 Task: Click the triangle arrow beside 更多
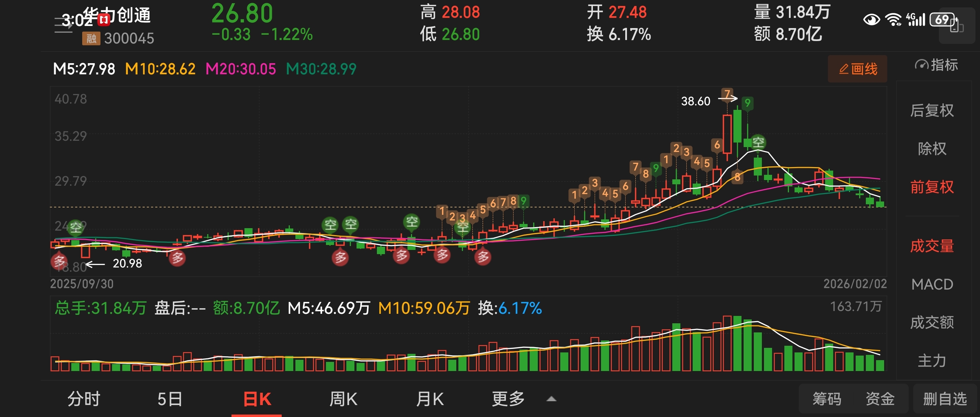click(551, 399)
